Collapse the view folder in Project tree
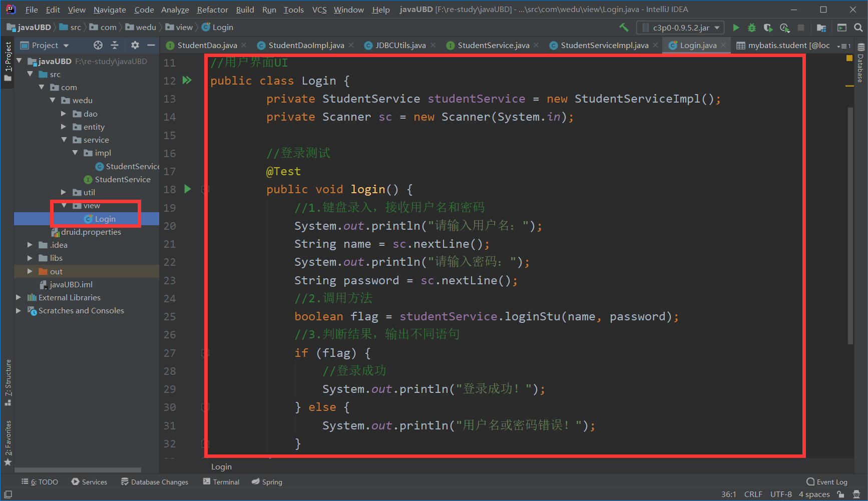Image resolution: width=868 pixels, height=501 pixels. (x=64, y=205)
